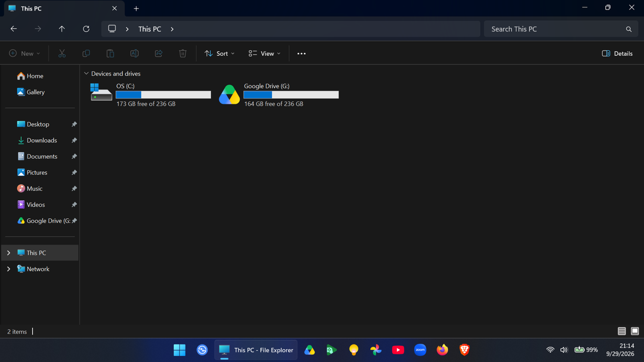Open the New dropdown menu
The height and width of the screenshot is (362, 644).
click(x=24, y=53)
